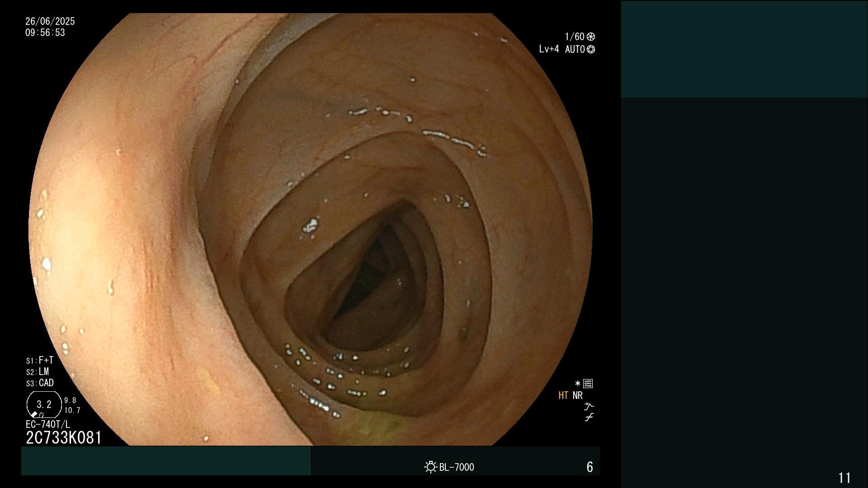Click the serial number 2C733K081

tap(64, 437)
